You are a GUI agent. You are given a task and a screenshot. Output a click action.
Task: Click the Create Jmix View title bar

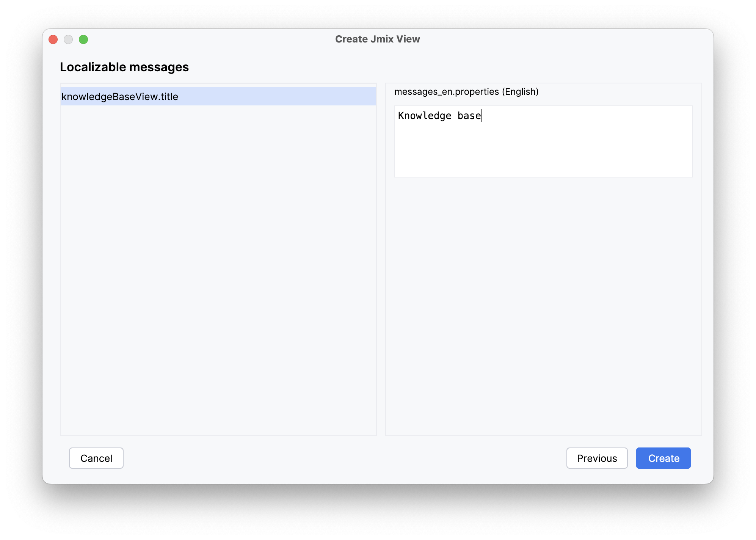pyautogui.click(x=378, y=38)
